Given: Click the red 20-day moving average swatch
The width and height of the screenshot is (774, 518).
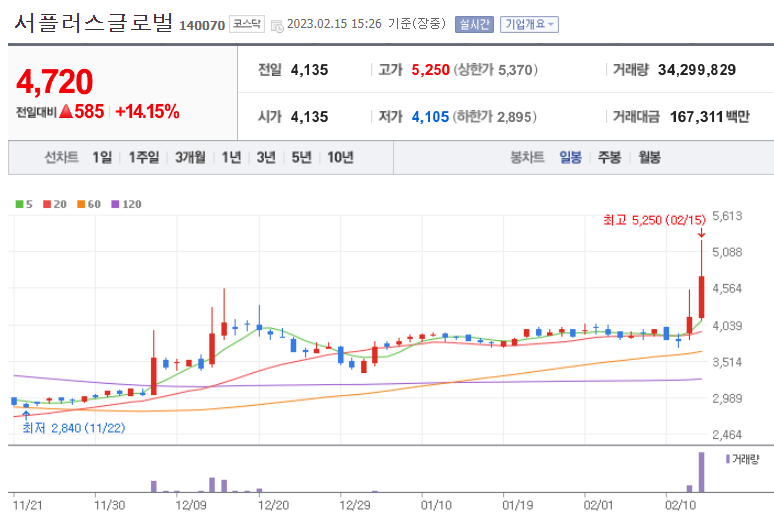Looking at the screenshot, I should 47,204.
